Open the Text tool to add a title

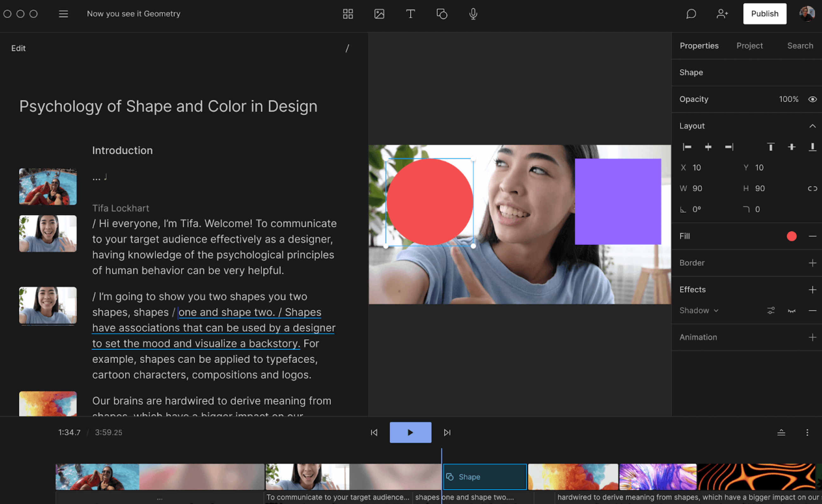pyautogui.click(x=410, y=14)
